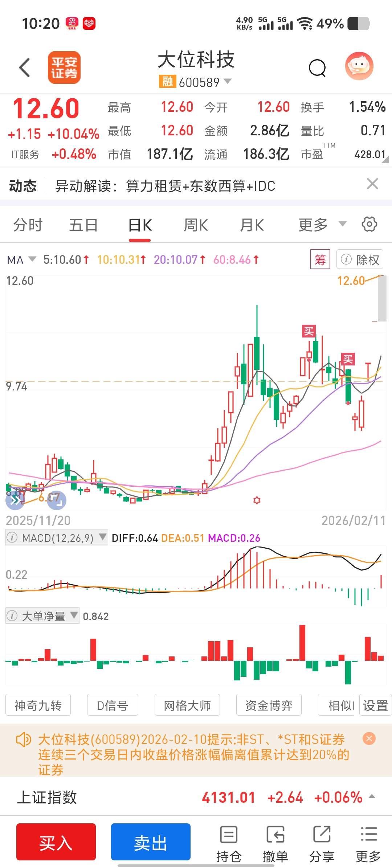Viewport: 392px width, 868px height.
Task: Tap 大单净量 info icon
Action: (x=12, y=616)
